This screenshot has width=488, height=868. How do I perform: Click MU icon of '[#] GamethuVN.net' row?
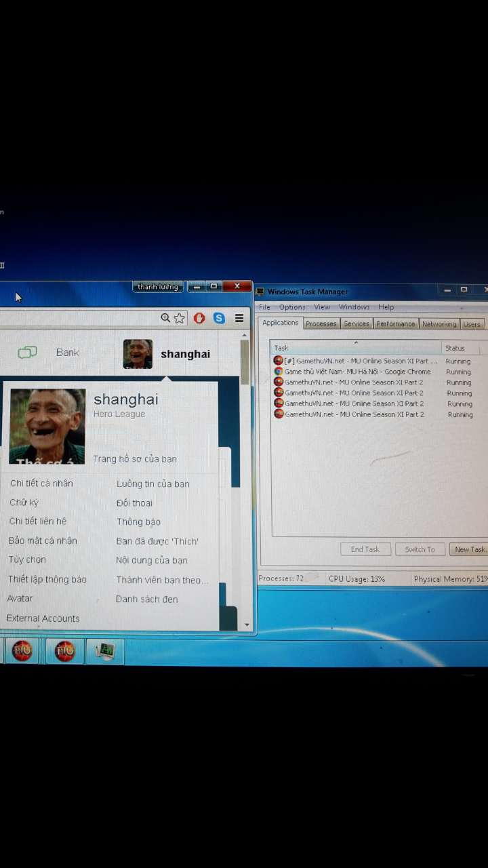pos(279,361)
